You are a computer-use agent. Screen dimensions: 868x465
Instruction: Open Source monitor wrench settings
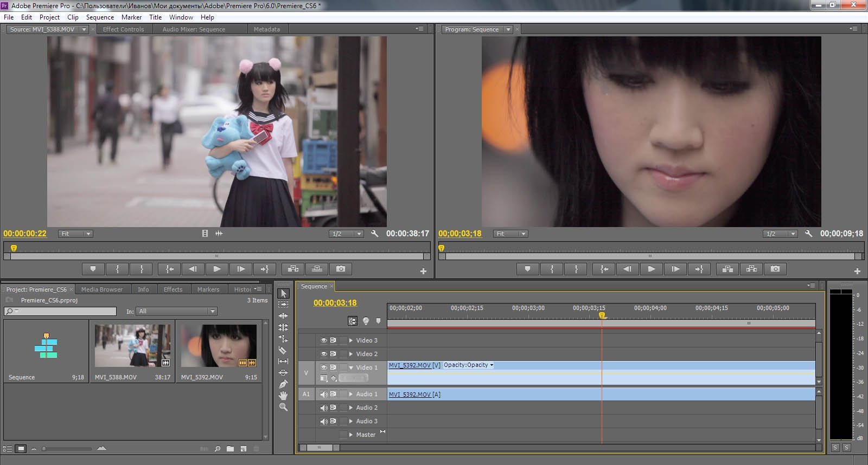tap(374, 234)
